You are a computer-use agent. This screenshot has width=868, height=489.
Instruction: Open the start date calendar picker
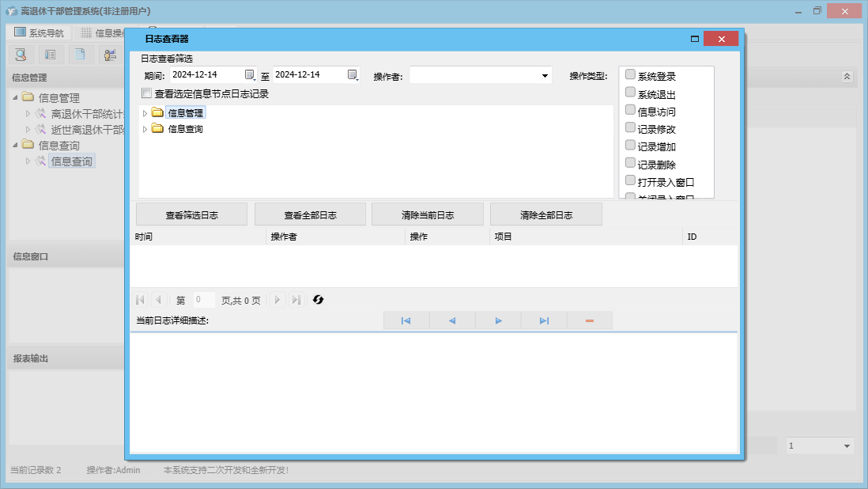click(250, 74)
